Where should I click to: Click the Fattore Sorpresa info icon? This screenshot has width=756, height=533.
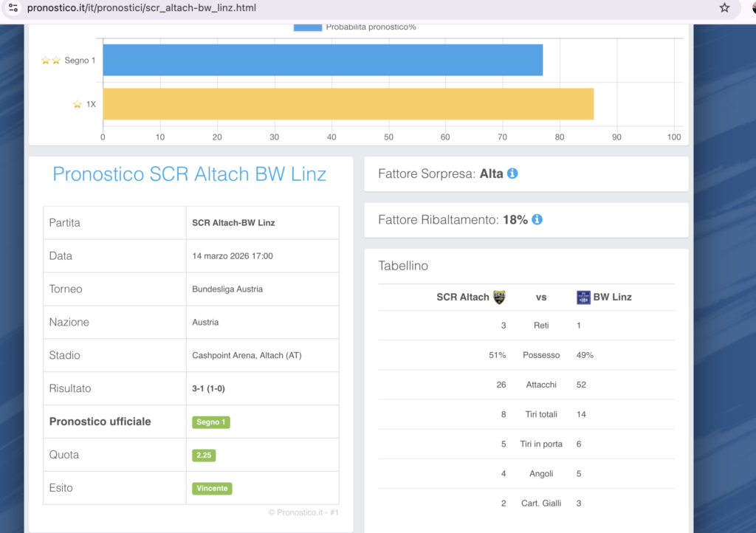[512, 173]
